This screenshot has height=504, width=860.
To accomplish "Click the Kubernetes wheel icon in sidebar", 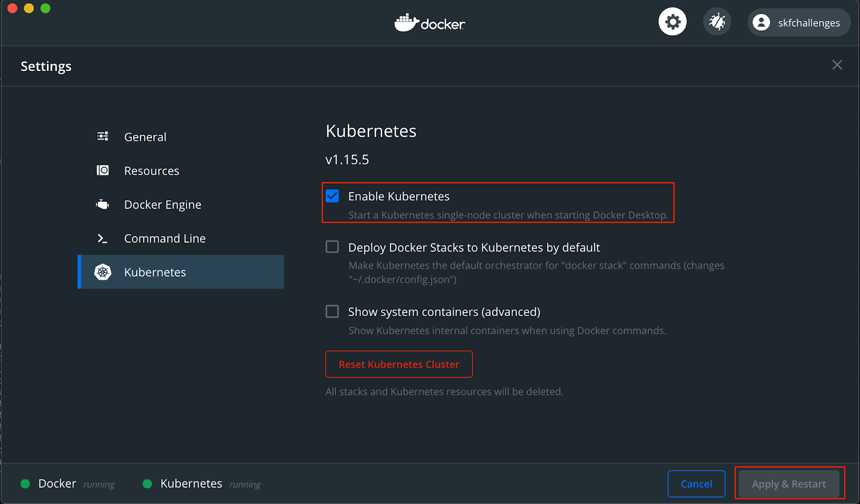I will point(103,272).
